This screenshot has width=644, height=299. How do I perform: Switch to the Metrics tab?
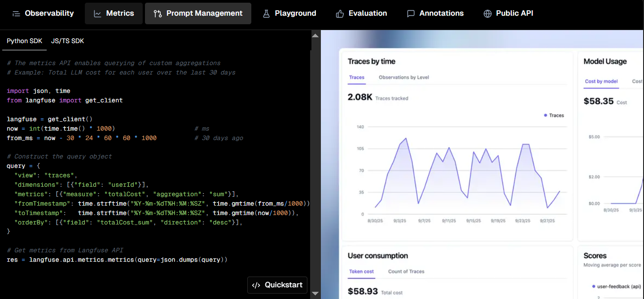click(x=114, y=13)
